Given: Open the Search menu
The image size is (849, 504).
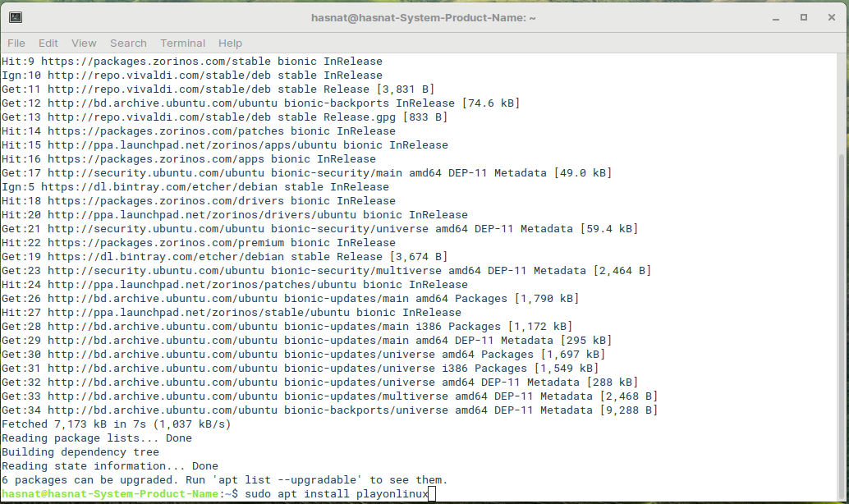Looking at the screenshot, I should tap(128, 44).
